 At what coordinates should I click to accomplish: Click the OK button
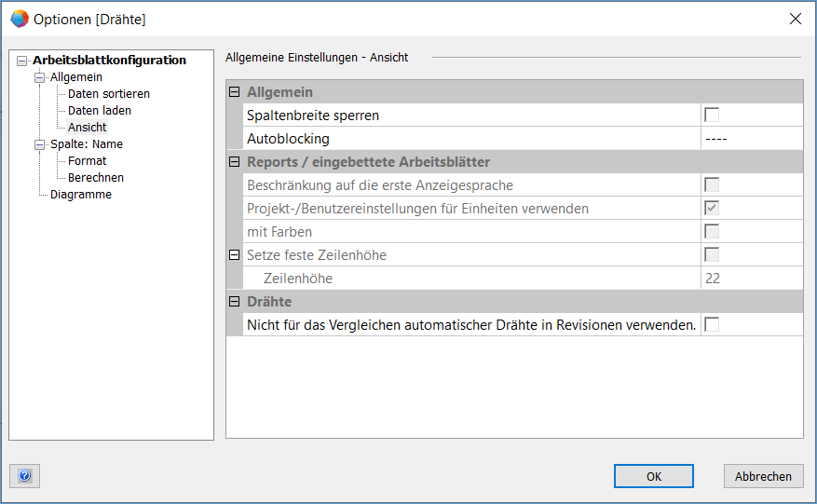click(653, 476)
